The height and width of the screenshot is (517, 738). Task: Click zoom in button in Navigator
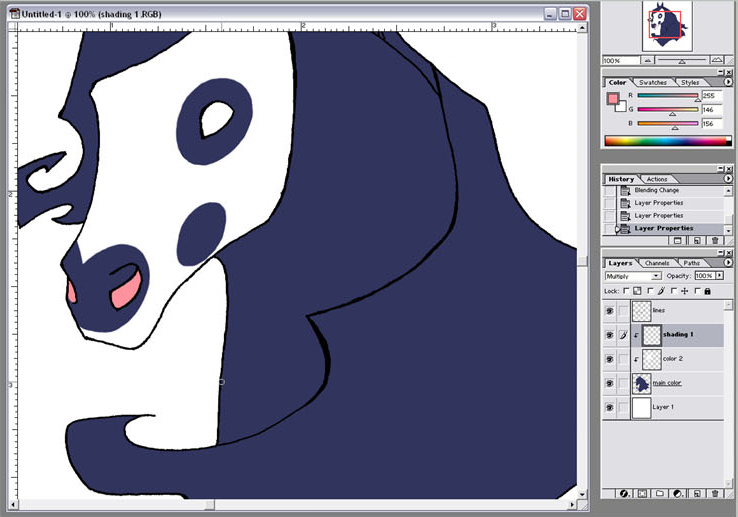point(717,60)
